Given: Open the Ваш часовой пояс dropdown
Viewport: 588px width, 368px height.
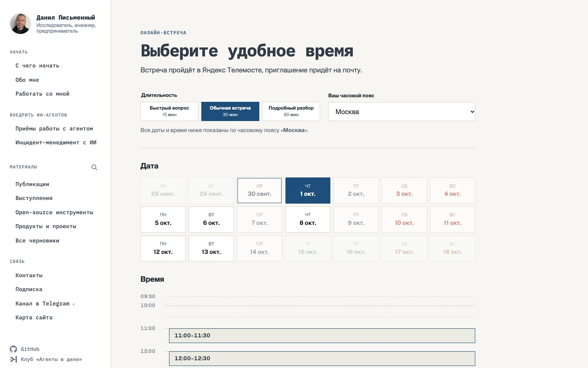Looking at the screenshot, I should (402, 112).
